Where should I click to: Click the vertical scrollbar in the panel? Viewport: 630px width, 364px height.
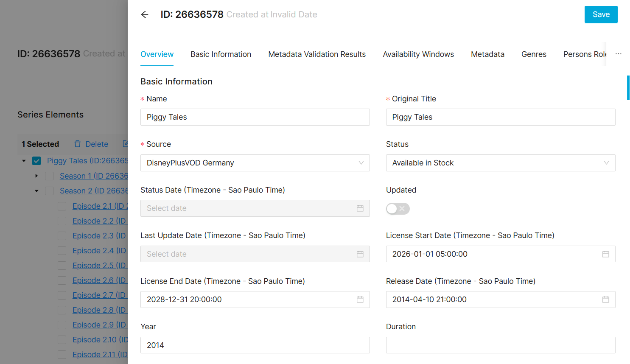[x=628, y=88]
